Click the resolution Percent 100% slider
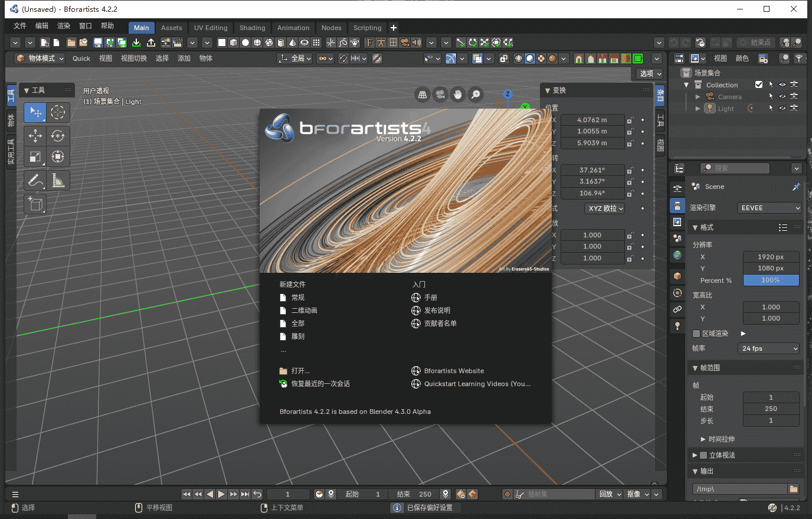 point(771,280)
